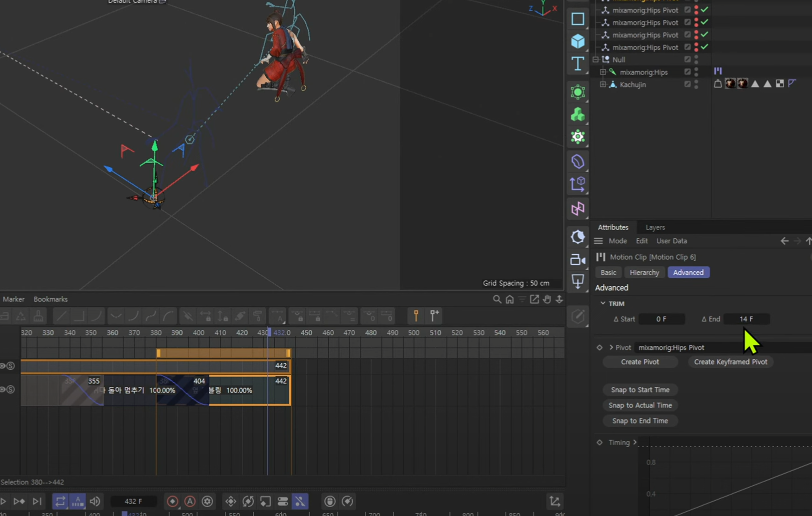Viewport: 812px width, 516px height.
Task: Collapse the Null object hierarchy
Action: pyautogui.click(x=595, y=59)
